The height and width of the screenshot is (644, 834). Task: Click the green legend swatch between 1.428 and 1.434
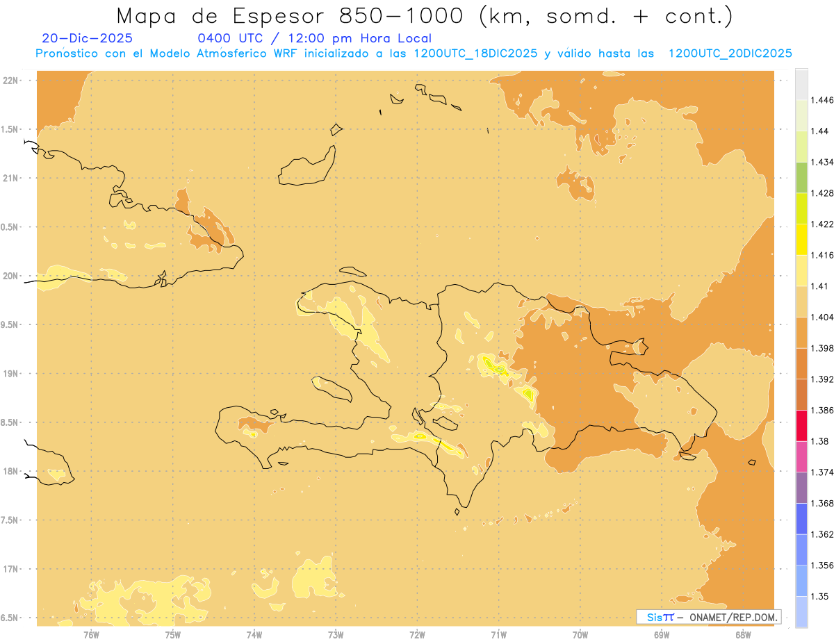[801, 177]
